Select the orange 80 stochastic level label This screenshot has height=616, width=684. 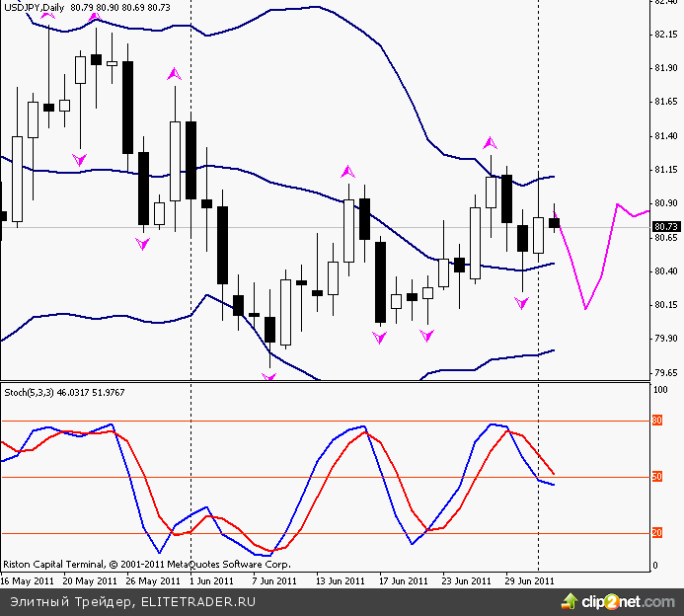pos(657,422)
